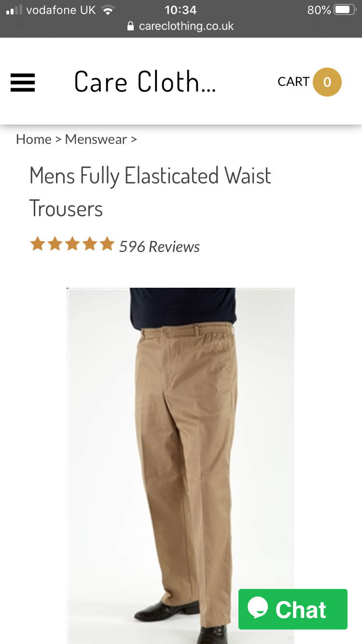Tap the Wi-Fi status icon
This screenshot has height=644, width=362.
(x=108, y=10)
